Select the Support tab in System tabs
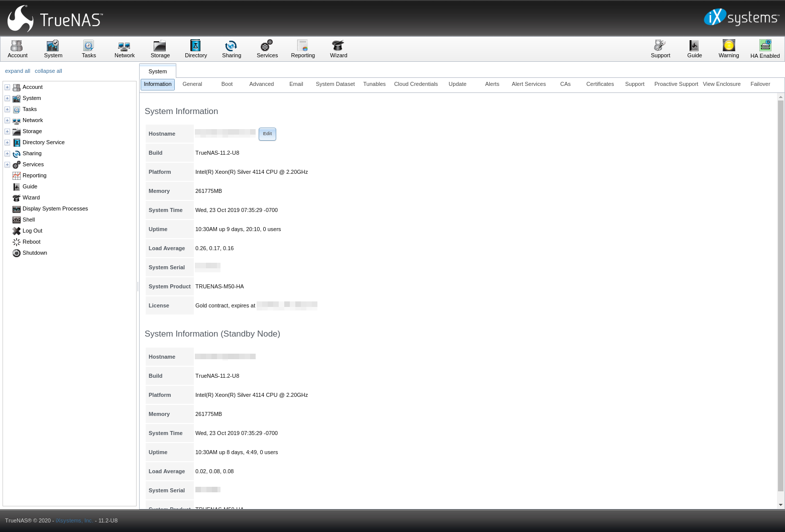Image resolution: width=785 pixels, height=532 pixels. pyautogui.click(x=635, y=84)
